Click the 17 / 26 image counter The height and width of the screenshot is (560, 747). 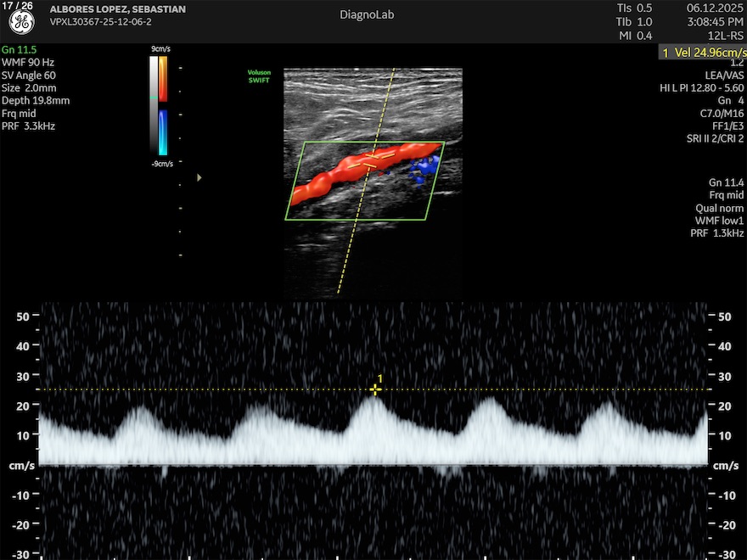tap(18, 5)
